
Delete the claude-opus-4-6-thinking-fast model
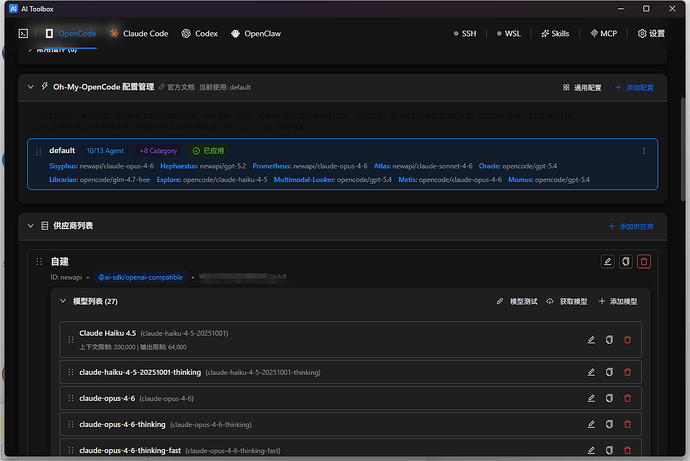pyautogui.click(x=628, y=450)
